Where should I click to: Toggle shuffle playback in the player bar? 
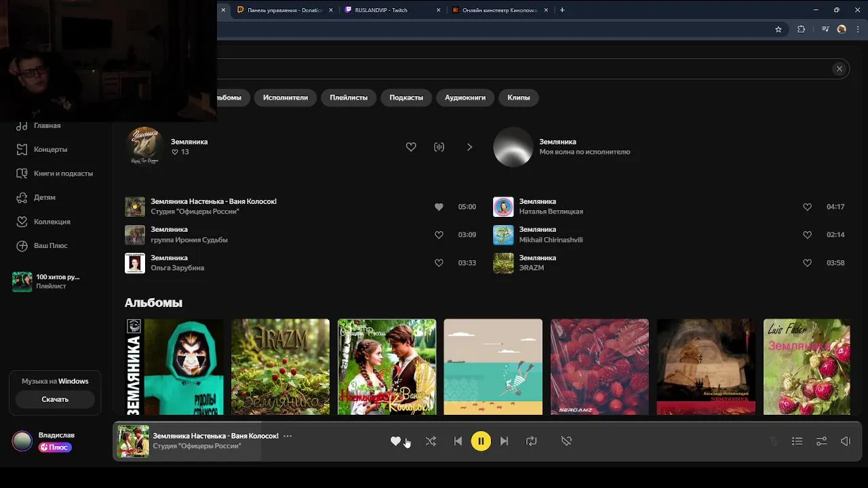(431, 441)
